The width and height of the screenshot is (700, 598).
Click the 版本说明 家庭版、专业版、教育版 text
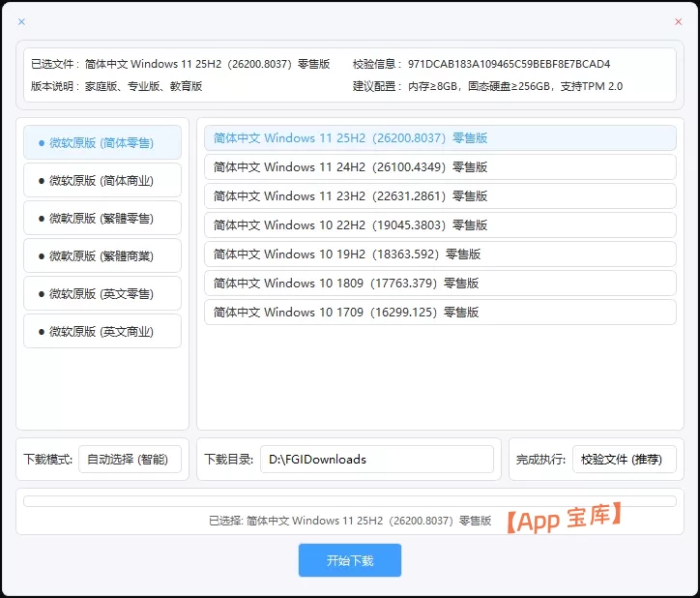(143, 86)
